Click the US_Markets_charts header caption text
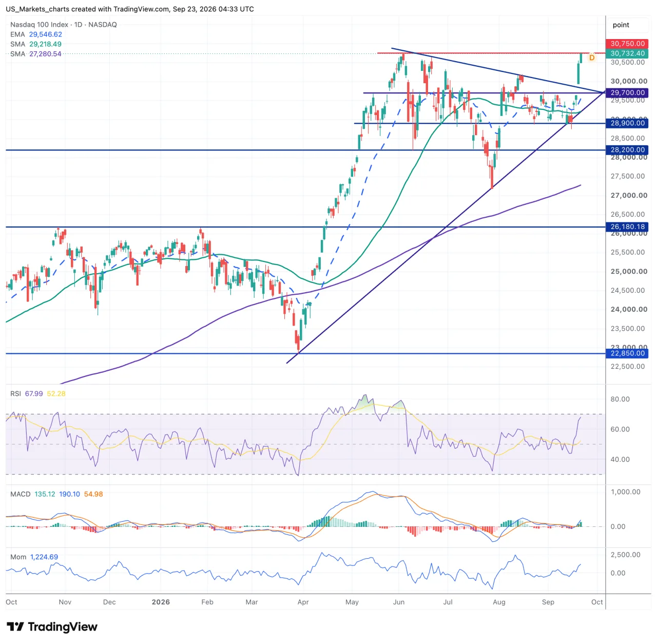 click(130, 9)
